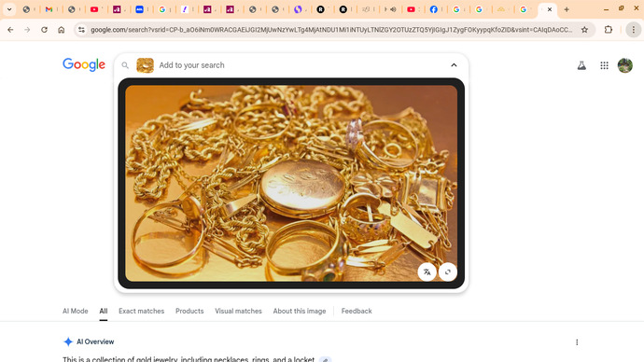
Task: Restore down the browser window
Action: 621,8
